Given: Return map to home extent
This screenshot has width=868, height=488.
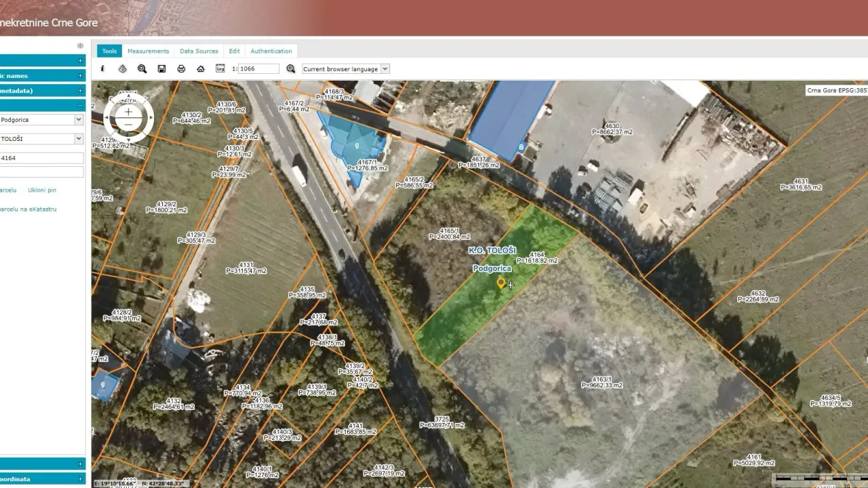Looking at the screenshot, I should point(201,68).
